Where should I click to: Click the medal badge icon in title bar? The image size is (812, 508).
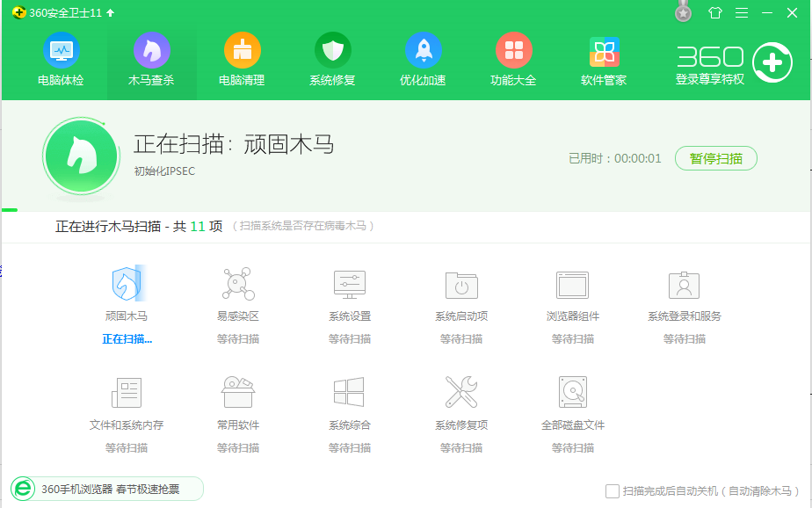click(684, 11)
